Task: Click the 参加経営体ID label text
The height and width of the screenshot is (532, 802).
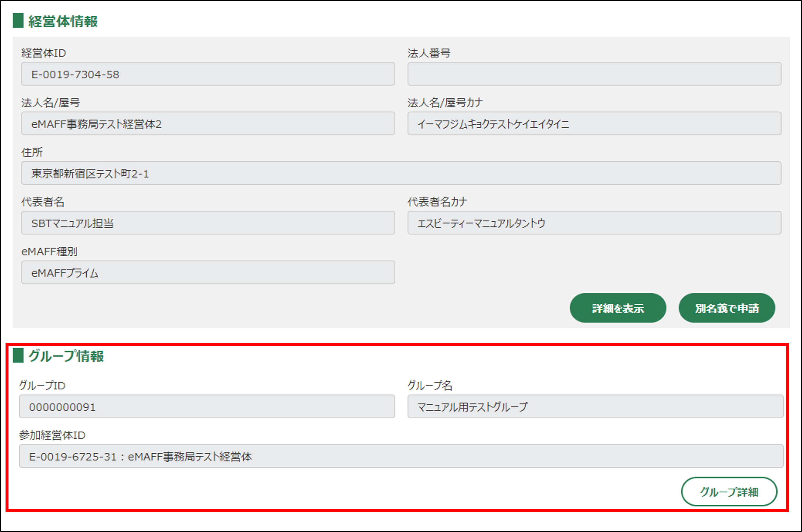Action: click(52, 435)
